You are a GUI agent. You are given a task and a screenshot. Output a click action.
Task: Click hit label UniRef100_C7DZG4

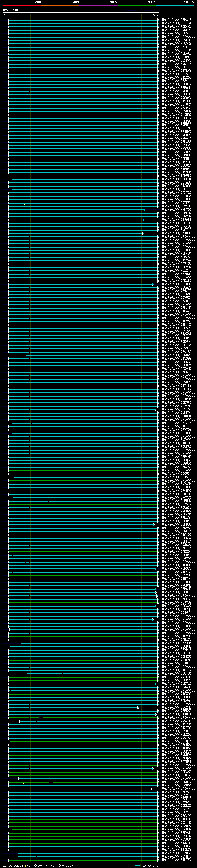click(x=177, y=551)
